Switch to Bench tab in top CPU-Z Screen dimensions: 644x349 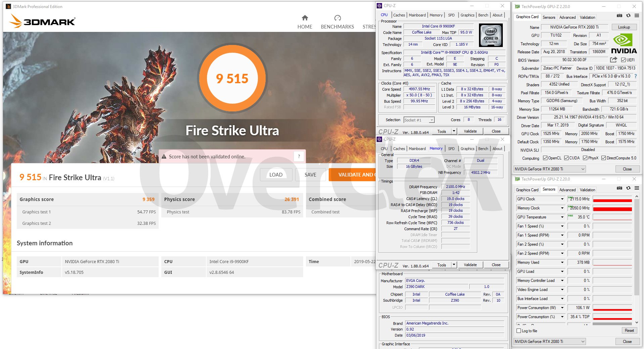pyautogui.click(x=483, y=15)
